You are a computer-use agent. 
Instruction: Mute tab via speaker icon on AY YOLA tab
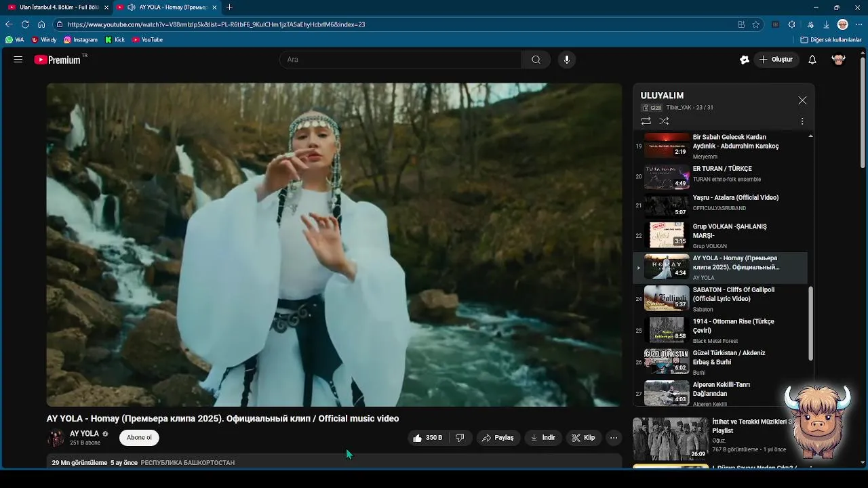[130, 7]
